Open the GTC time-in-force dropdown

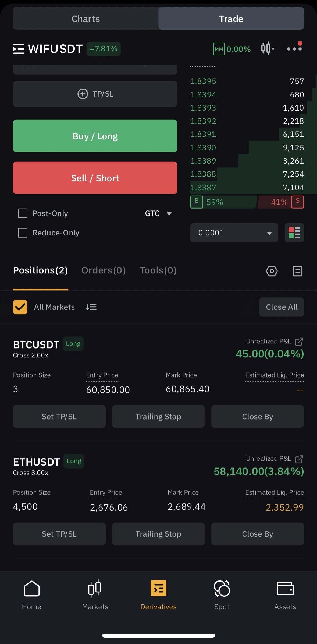[x=158, y=213]
